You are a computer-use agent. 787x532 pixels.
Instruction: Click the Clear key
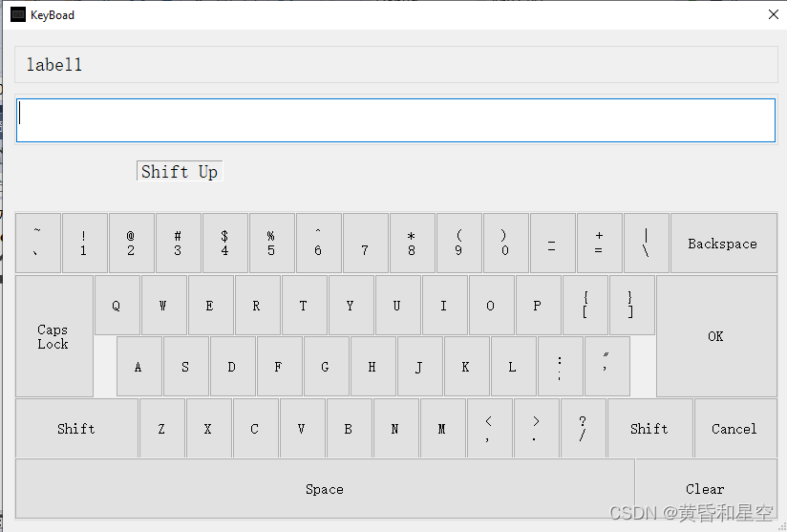click(706, 488)
